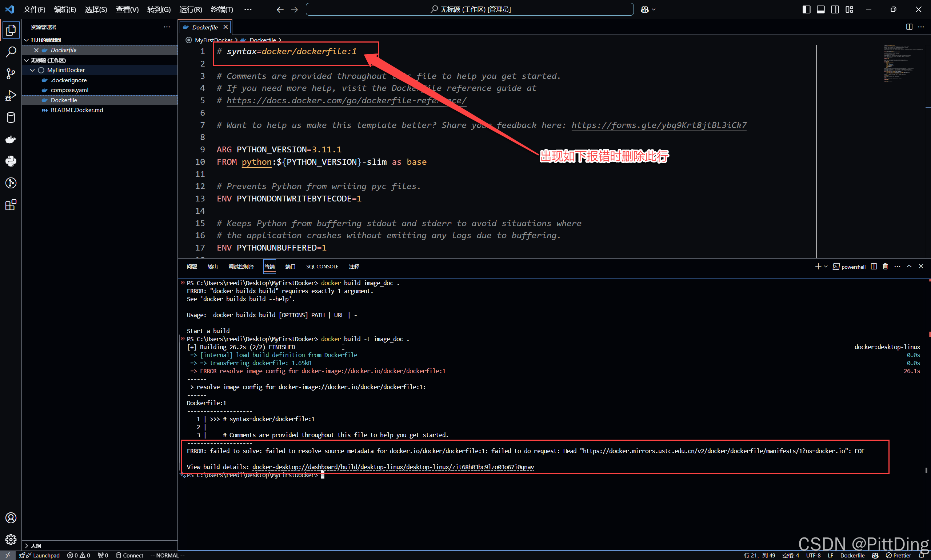Toggle secondary side bar visibility
This screenshot has width=931, height=560.
coord(835,9)
